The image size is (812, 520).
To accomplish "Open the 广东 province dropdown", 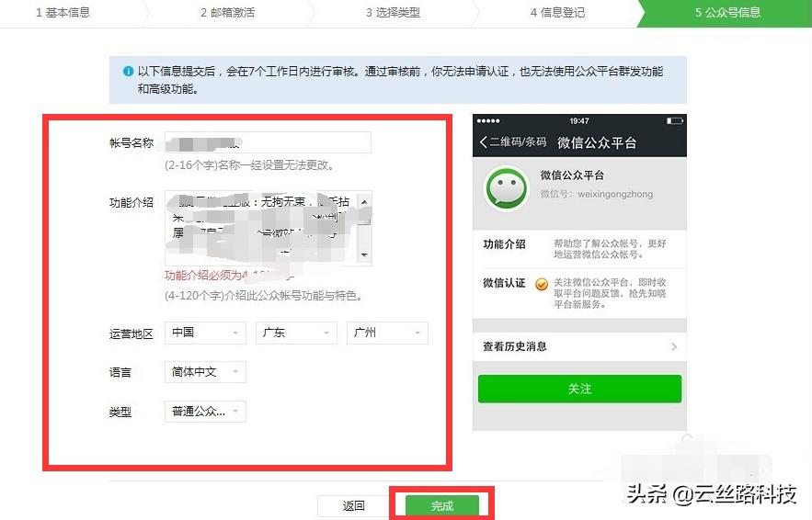I will [296, 333].
